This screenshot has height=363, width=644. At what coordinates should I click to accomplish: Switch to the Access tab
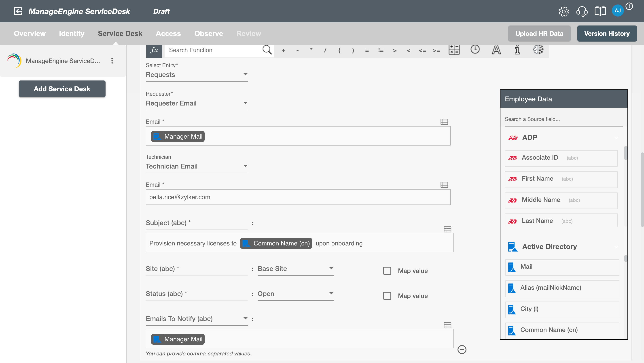click(x=168, y=34)
